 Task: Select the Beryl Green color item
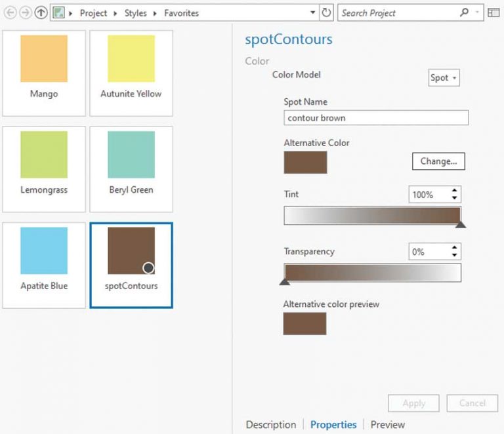[x=131, y=169]
